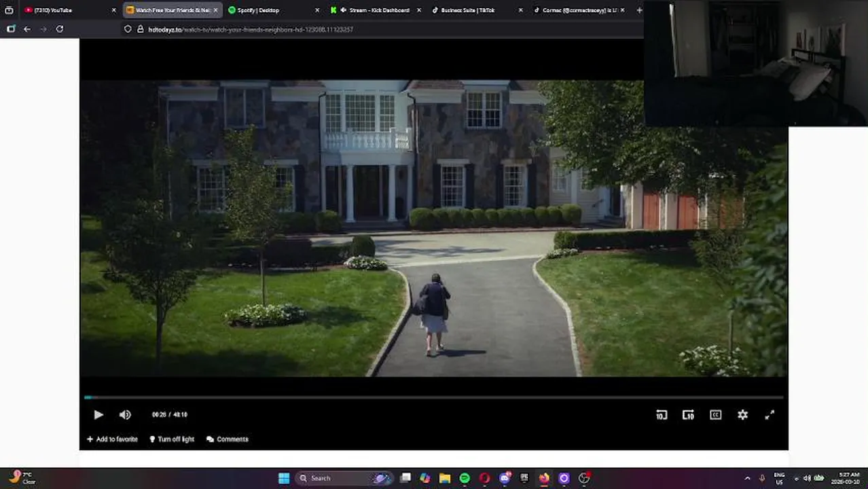
Task: Open a new browser tab
Action: coord(638,10)
